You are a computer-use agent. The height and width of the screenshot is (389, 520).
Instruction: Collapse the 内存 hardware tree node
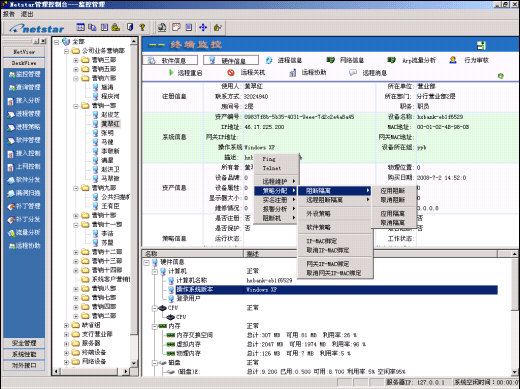pos(155,326)
